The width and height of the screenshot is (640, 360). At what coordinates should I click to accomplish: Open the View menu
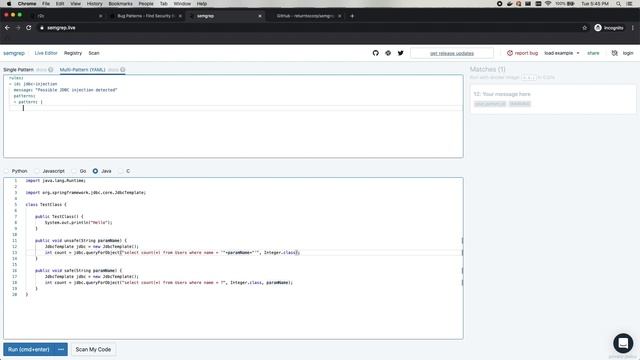pos(76,4)
